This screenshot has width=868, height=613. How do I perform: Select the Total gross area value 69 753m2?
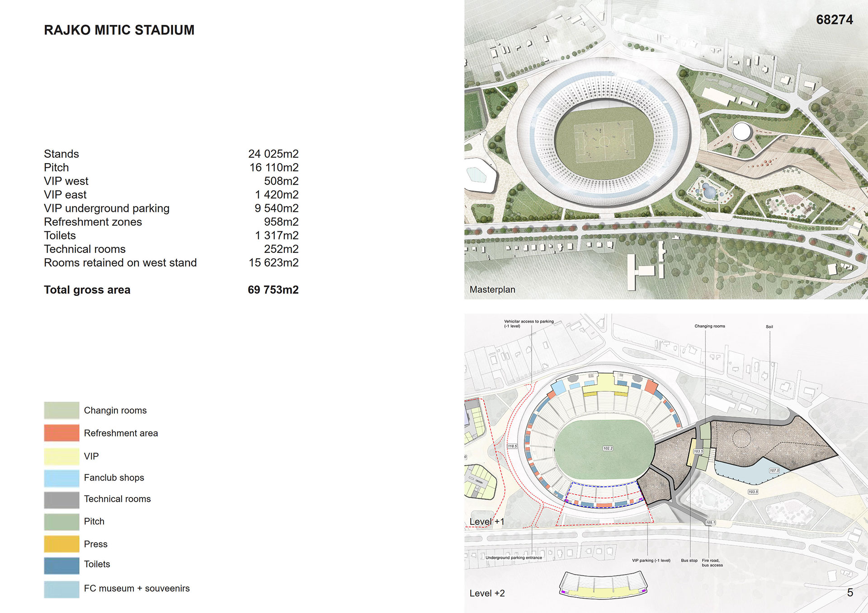(273, 290)
